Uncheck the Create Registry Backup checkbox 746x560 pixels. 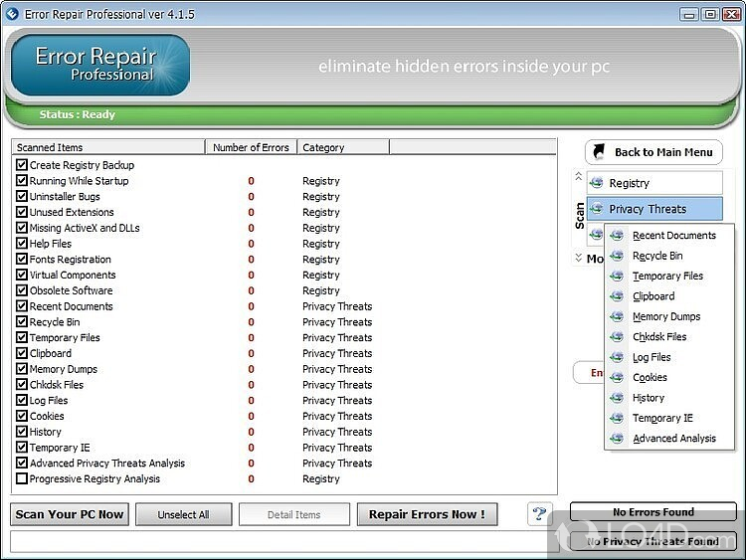22,165
